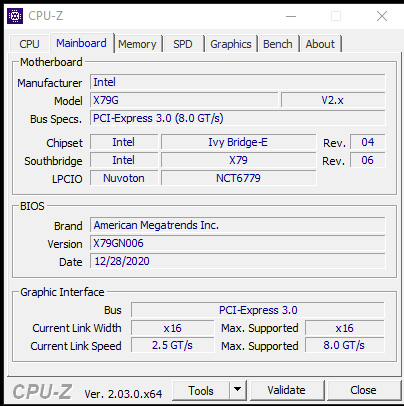404x406 pixels.
Task: Click the Model value X79G
Action: tap(184, 100)
